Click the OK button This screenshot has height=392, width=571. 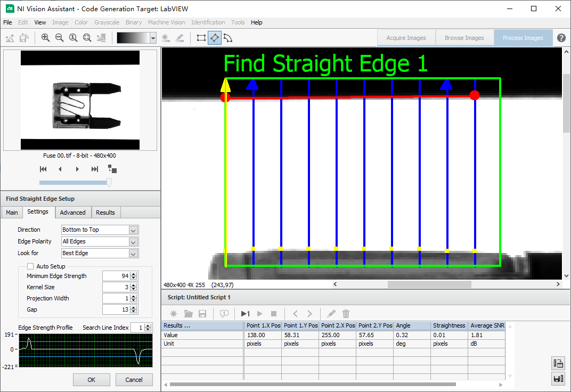(x=92, y=380)
